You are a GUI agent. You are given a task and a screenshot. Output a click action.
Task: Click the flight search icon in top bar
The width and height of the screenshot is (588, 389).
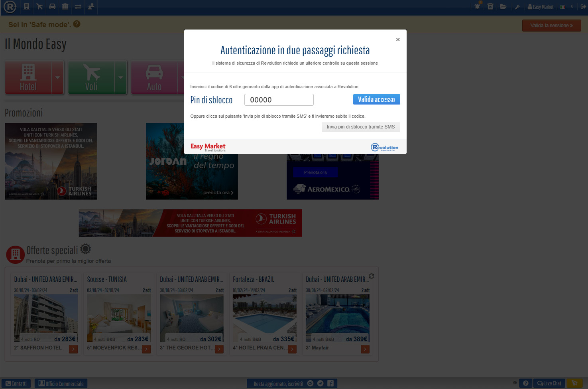pyautogui.click(x=39, y=6)
